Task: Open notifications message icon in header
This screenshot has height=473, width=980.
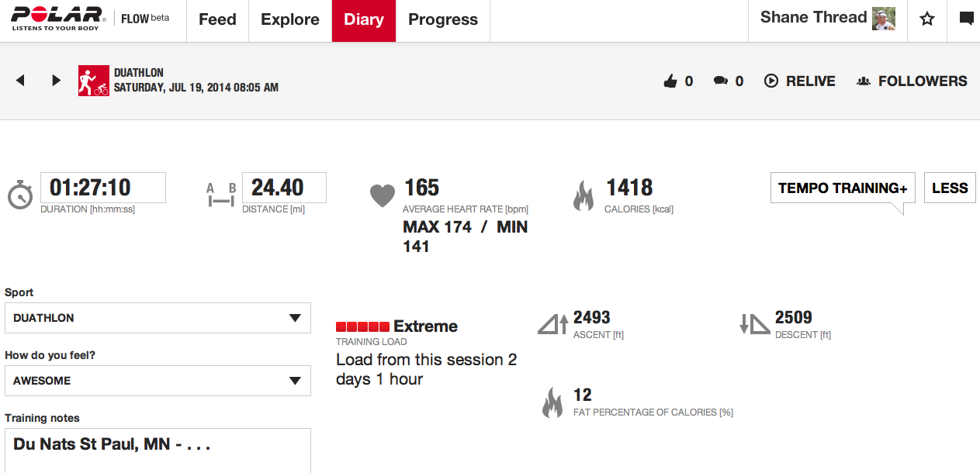Action: [x=966, y=19]
